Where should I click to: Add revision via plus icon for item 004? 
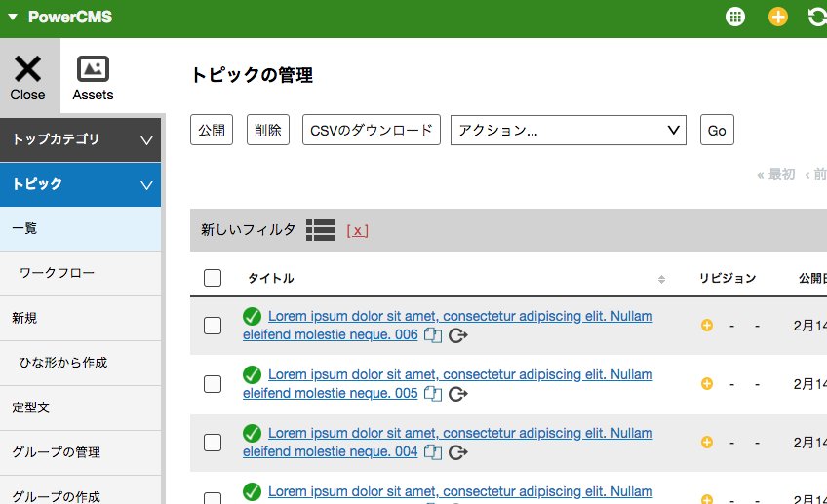coord(707,443)
